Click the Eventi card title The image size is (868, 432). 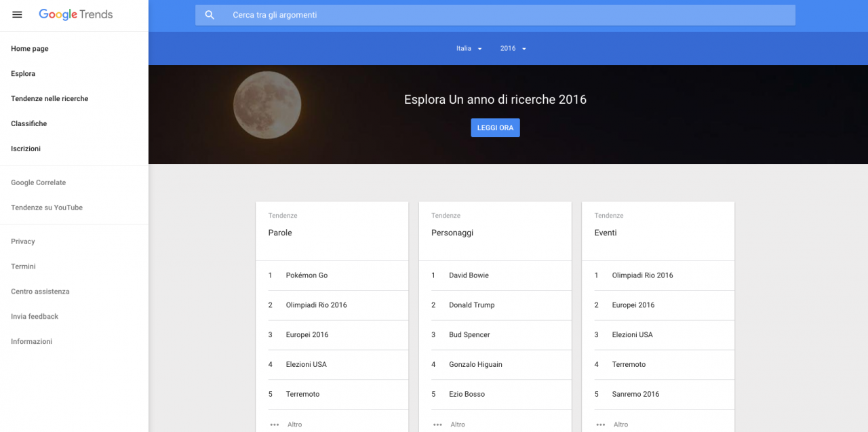[606, 233]
